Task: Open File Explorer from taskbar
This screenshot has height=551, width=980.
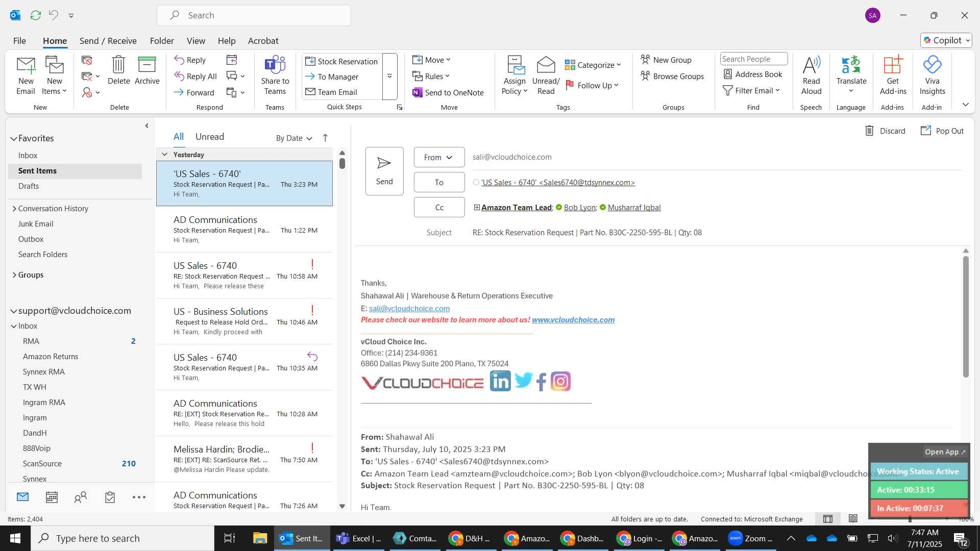Action: point(260,538)
